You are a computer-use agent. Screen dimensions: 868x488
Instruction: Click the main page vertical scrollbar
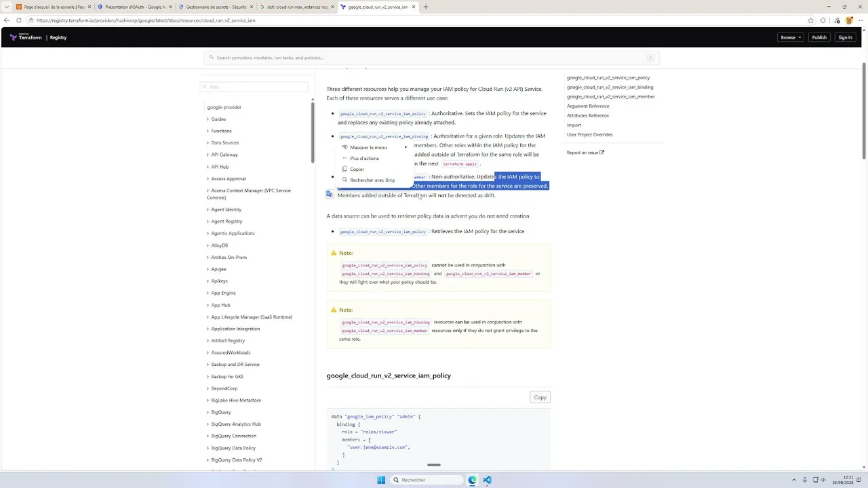pos(864,112)
